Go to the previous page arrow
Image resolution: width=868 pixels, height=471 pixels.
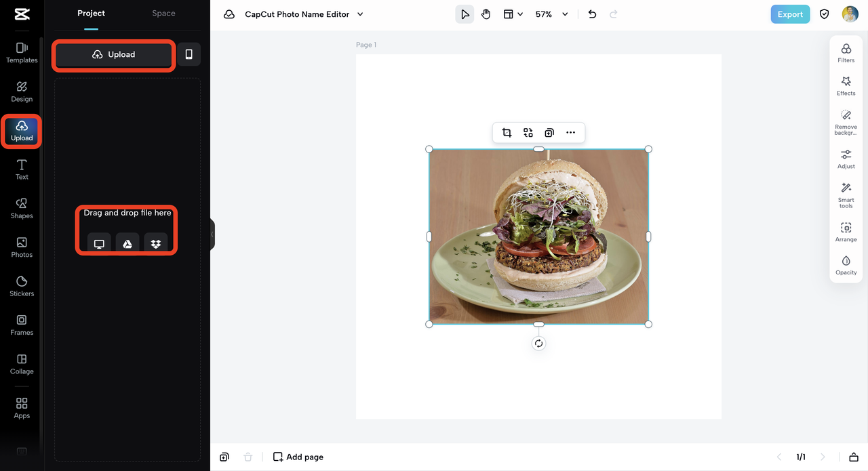point(779,457)
